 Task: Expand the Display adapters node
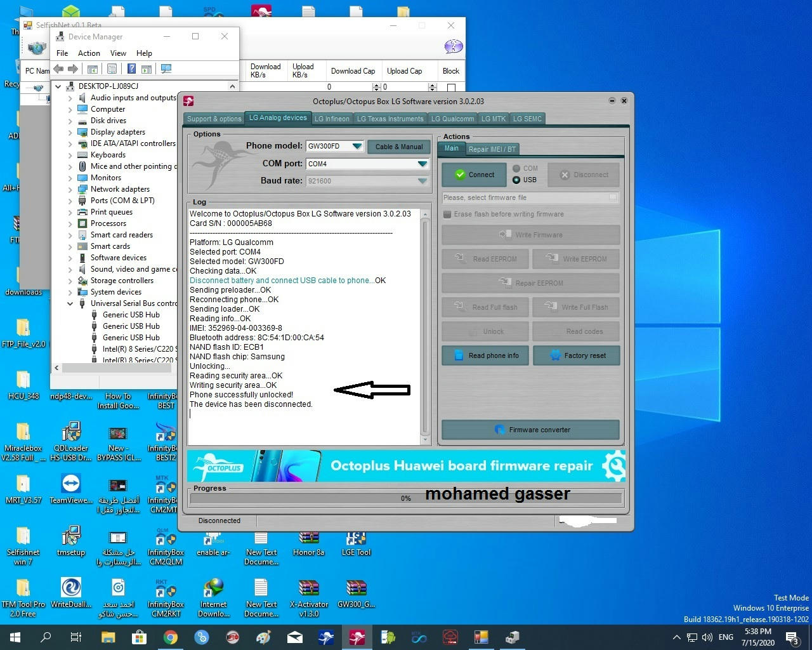click(70, 132)
